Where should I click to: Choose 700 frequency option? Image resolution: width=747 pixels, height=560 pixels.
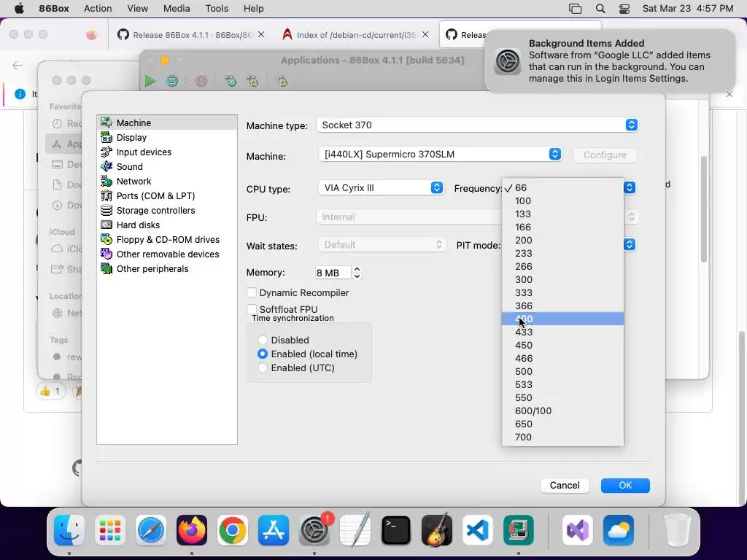[562, 437]
